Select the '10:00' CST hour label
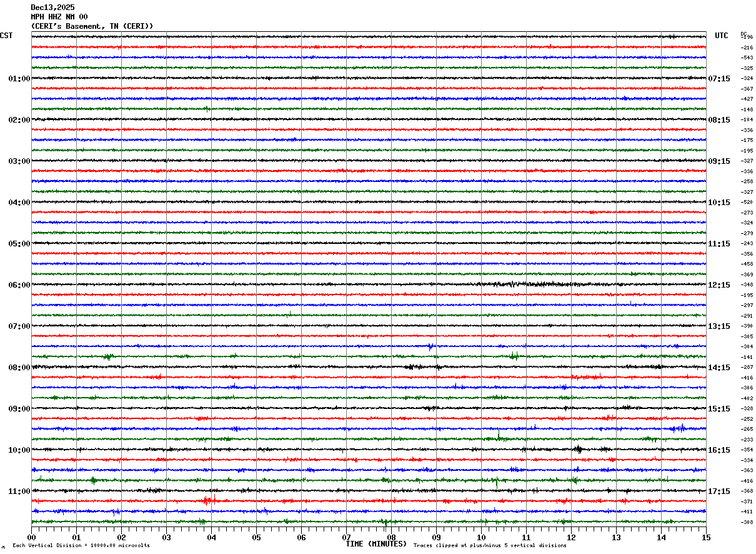 19,450
